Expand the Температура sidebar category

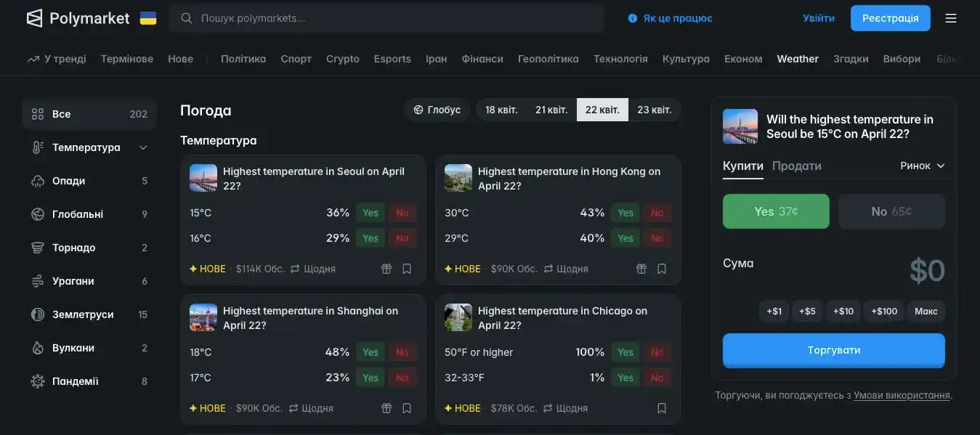[x=143, y=147]
